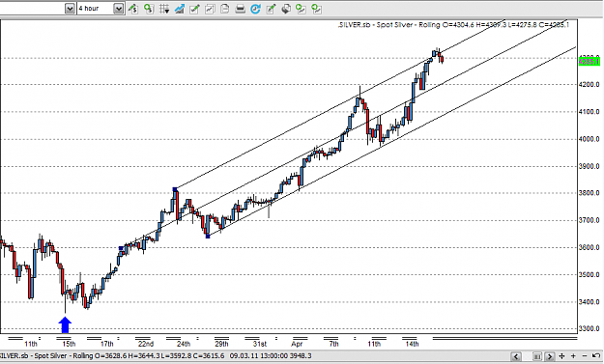Select the blue channel anchor at the low before the 29th

(208, 236)
